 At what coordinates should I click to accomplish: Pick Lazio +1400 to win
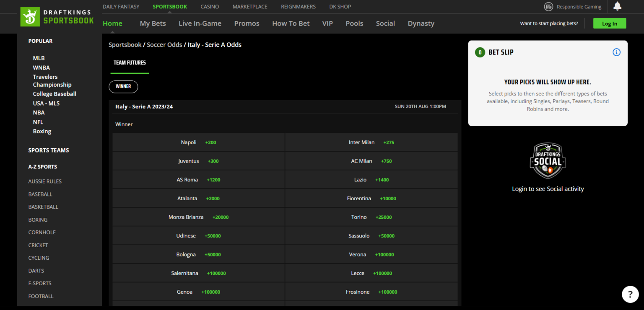tap(371, 180)
